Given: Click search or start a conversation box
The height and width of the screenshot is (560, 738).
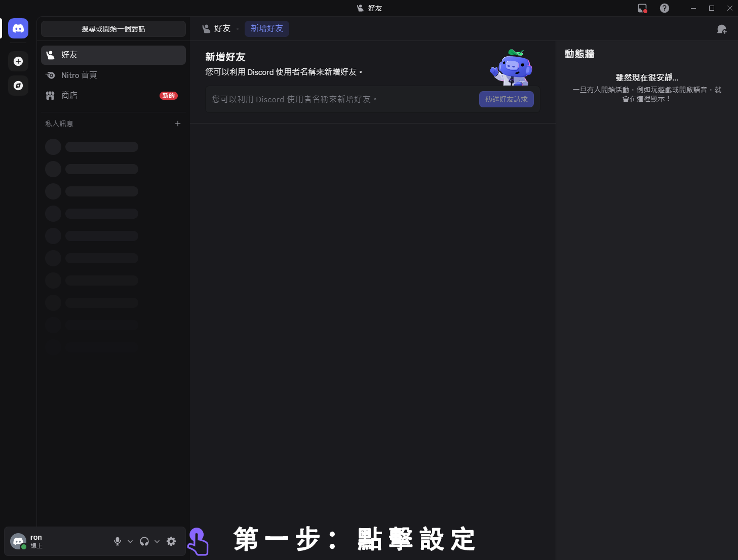Looking at the screenshot, I should click(x=113, y=29).
